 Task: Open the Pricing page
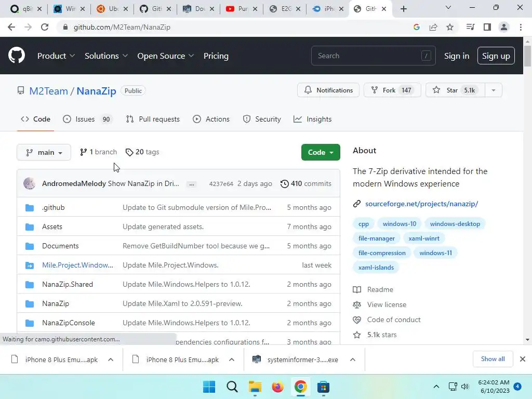click(x=216, y=56)
